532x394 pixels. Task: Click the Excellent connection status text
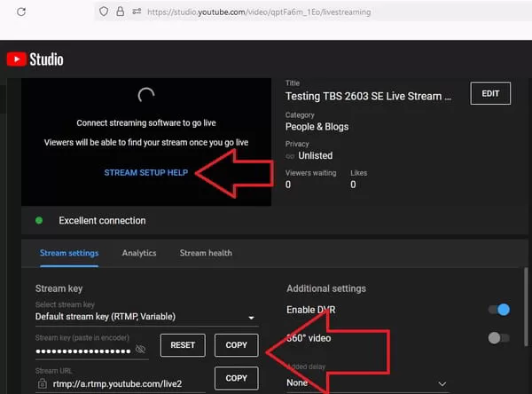(x=102, y=221)
